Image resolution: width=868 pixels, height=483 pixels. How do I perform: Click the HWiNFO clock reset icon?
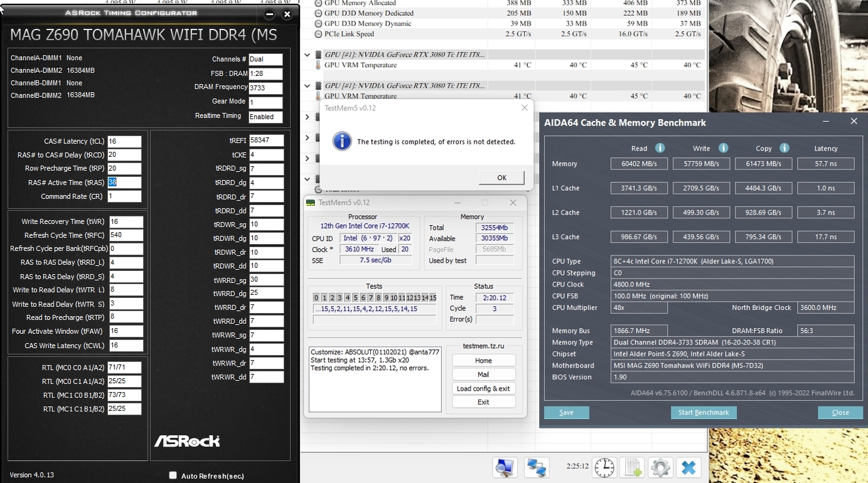(x=605, y=467)
